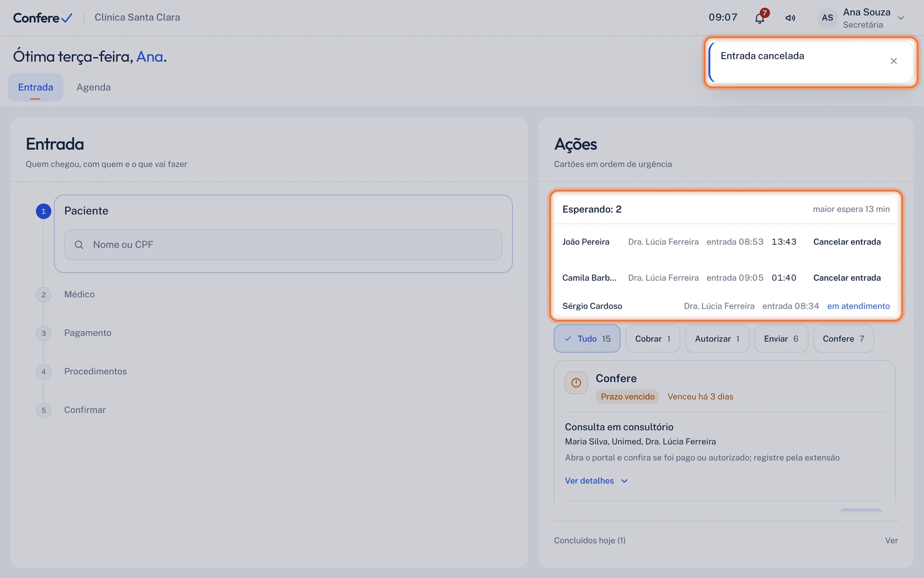This screenshot has height=578, width=924.
Task: Open the Ana Souza account chevron
Action: (901, 18)
